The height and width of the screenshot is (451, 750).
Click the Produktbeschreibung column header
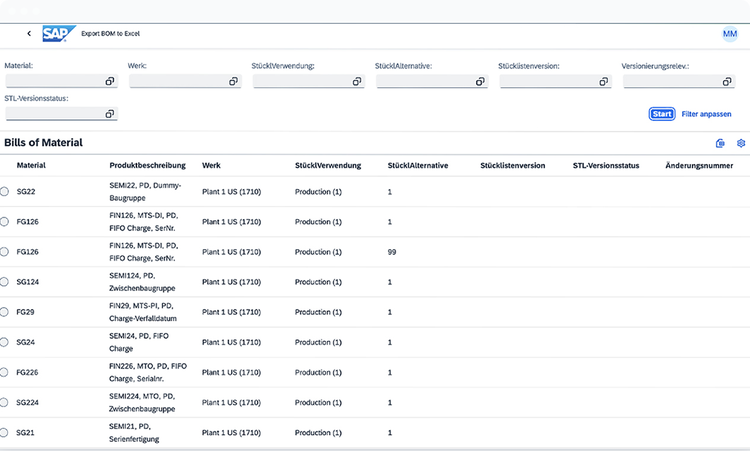click(147, 165)
